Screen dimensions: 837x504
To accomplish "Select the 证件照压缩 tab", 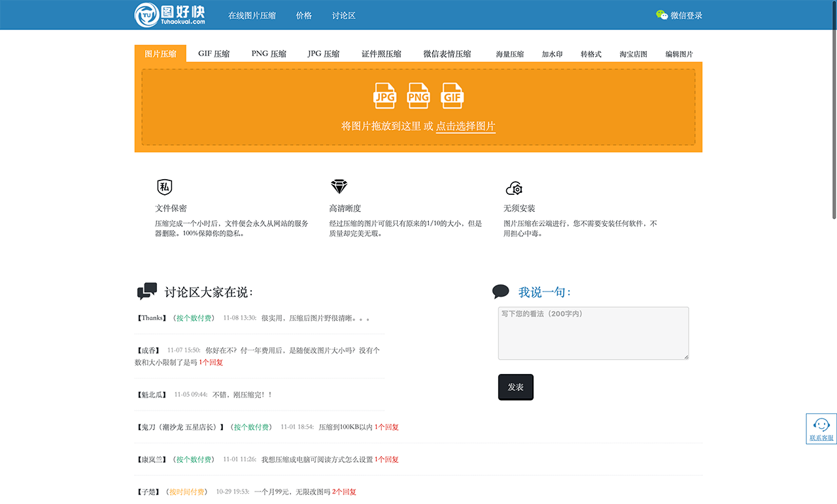I will coord(381,54).
